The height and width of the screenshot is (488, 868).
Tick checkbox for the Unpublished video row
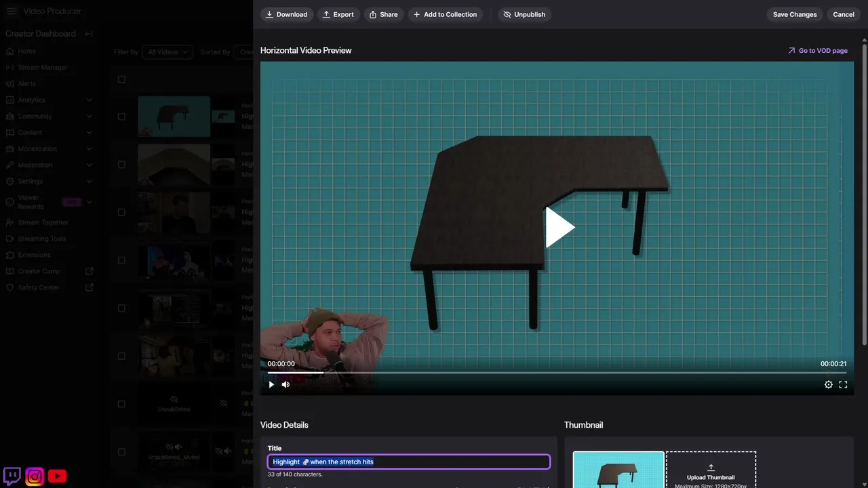tap(121, 404)
